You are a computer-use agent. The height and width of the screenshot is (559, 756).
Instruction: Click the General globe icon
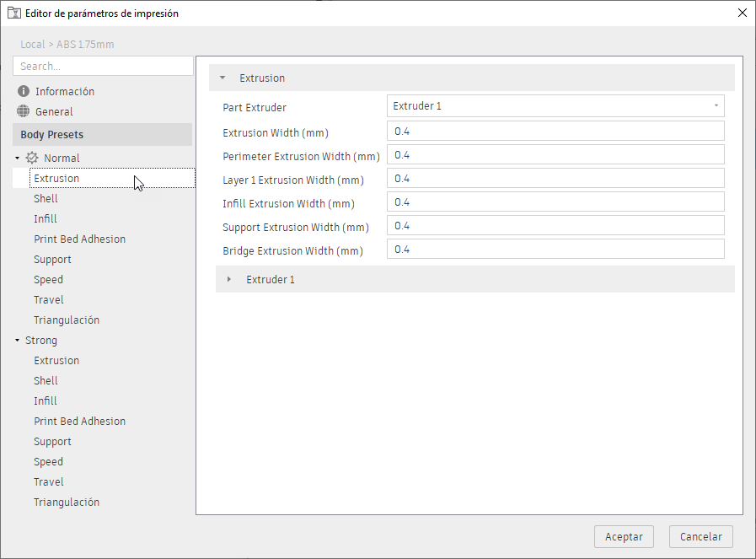click(24, 111)
